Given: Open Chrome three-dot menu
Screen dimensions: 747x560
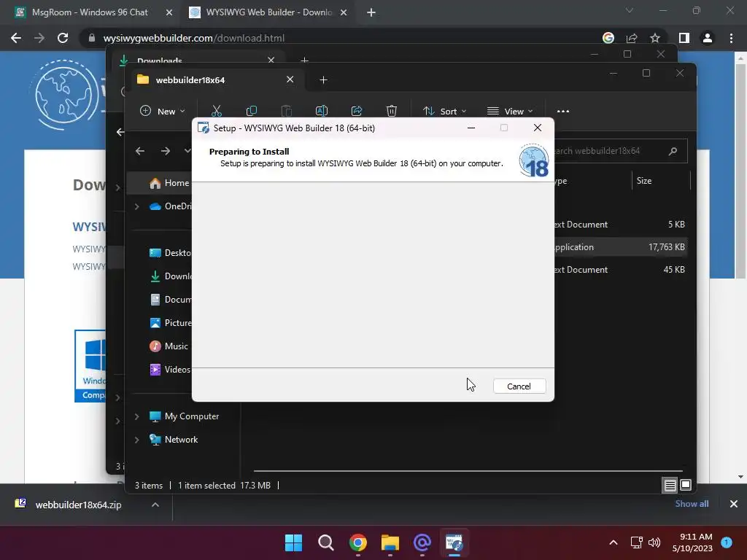Looking at the screenshot, I should (x=731, y=38).
